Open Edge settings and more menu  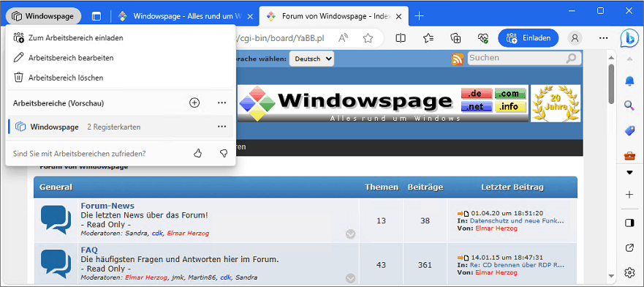coord(603,38)
